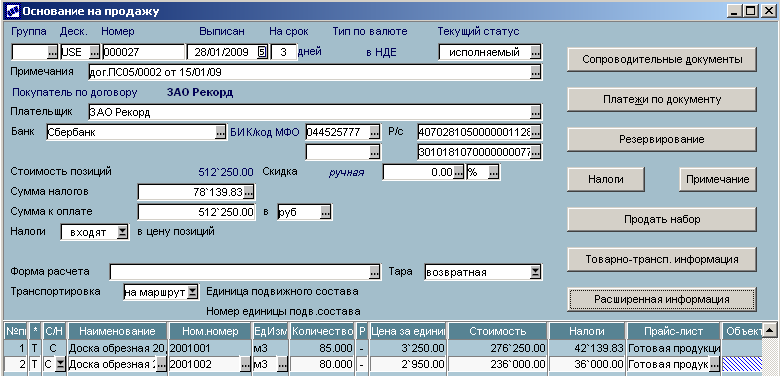Click the table scrollbar up arrow
This screenshot has height=376, width=780.
point(769,330)
